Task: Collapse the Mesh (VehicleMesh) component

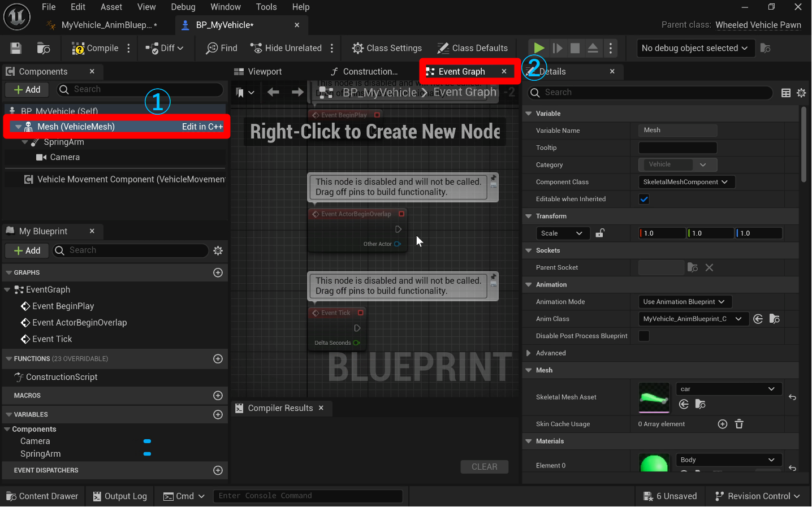Action: [19, 127]
